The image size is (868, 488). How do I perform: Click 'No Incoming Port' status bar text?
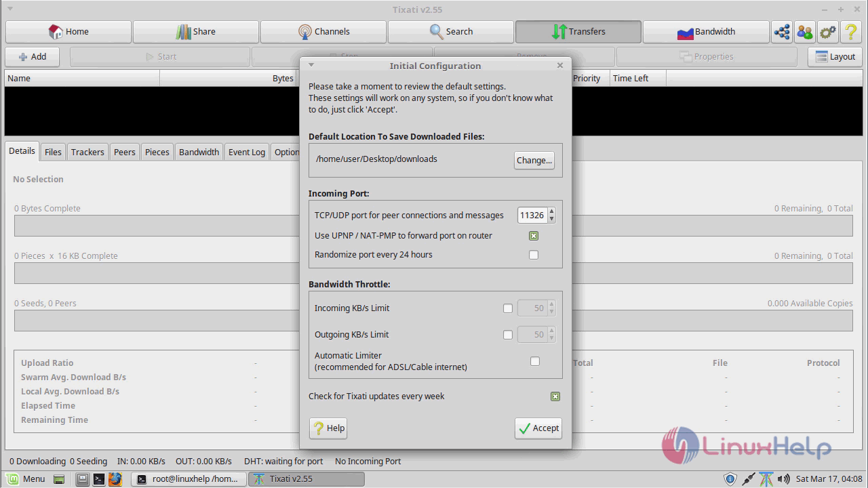click(368, 462)
